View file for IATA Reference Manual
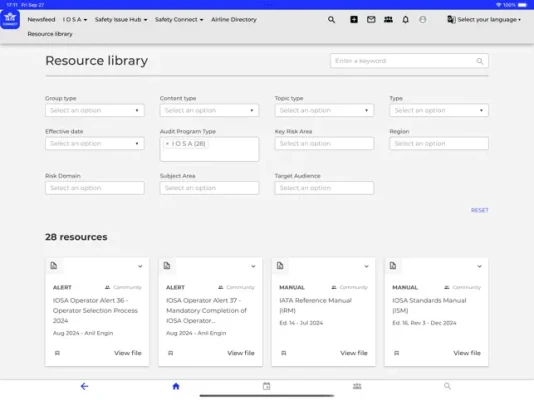 [x=354, y=353]
